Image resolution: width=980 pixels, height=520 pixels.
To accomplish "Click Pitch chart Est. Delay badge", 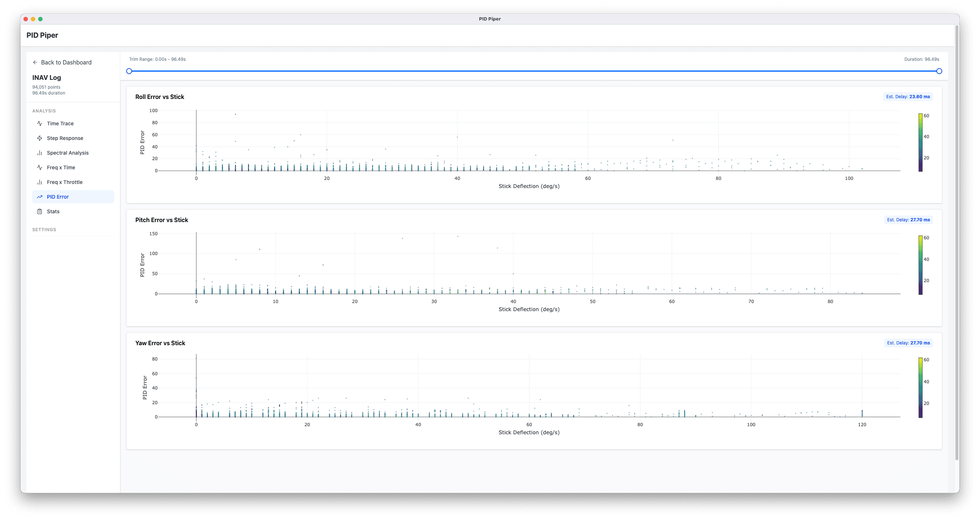I will pyautogui.click(x=908, y=220).
